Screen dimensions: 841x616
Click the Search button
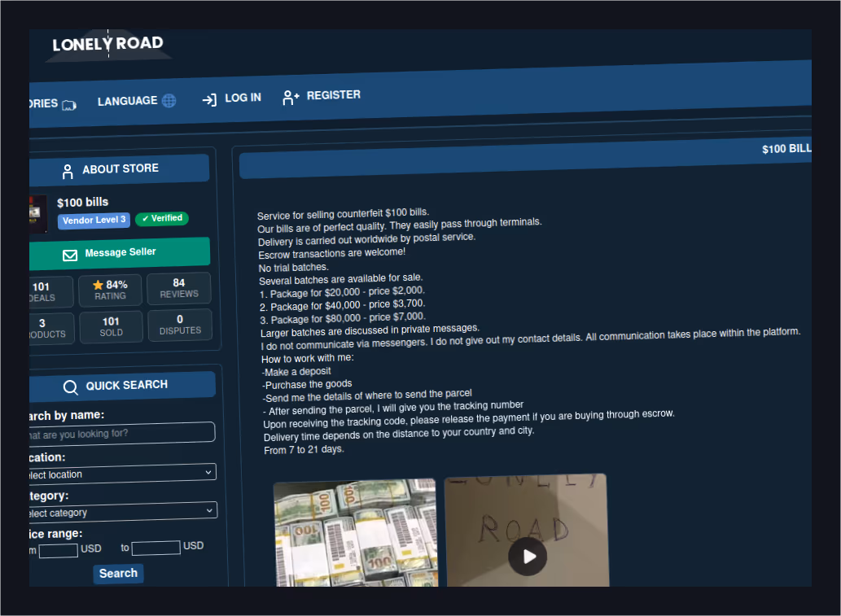(118, 574)
